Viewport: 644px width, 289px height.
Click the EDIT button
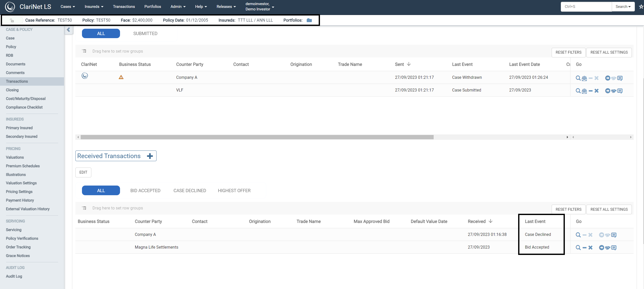[x=83, y=172]
